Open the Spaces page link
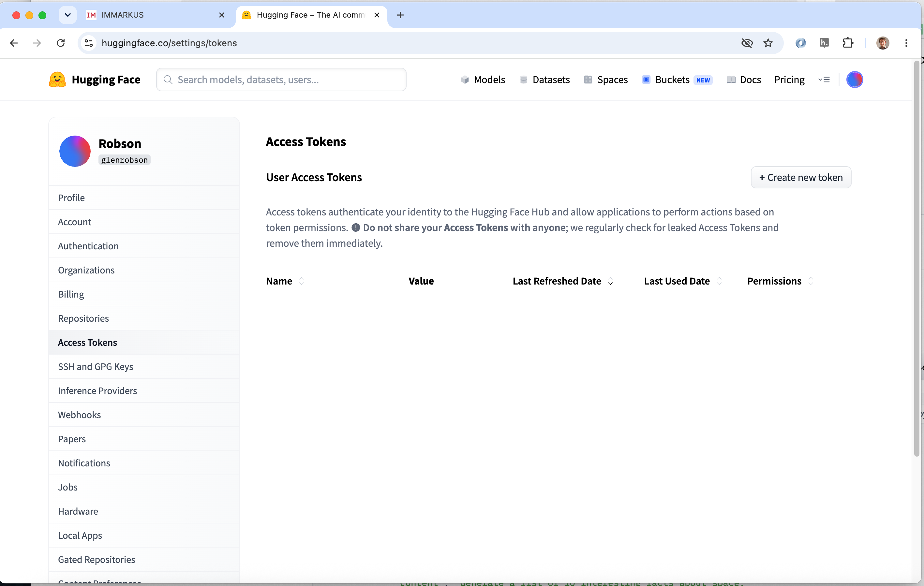The height and width of the screenshot is (586, 924). pos(612,80)
